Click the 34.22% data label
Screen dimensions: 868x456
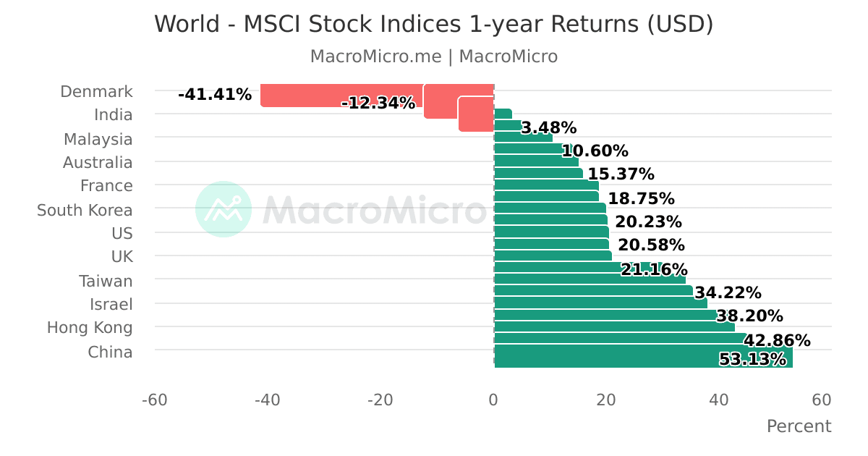(x=728, y=293)
